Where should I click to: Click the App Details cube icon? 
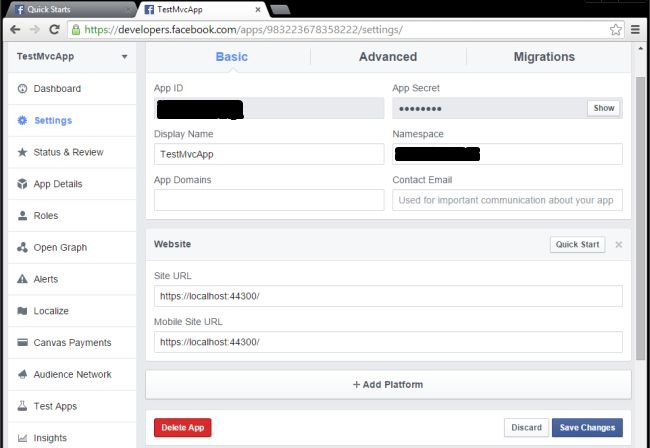22,184
